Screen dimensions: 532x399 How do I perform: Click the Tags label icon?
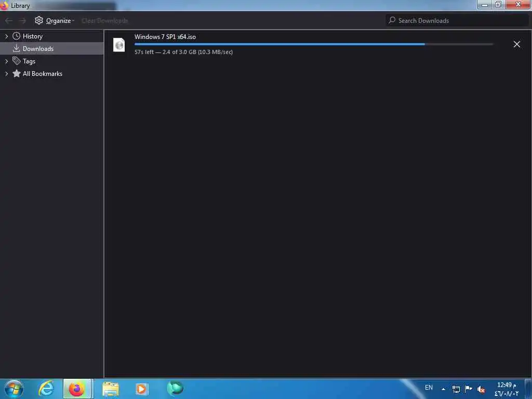(16, 61)
